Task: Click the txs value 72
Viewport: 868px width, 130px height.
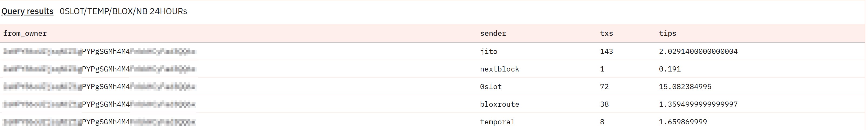Action: point(604,87)
